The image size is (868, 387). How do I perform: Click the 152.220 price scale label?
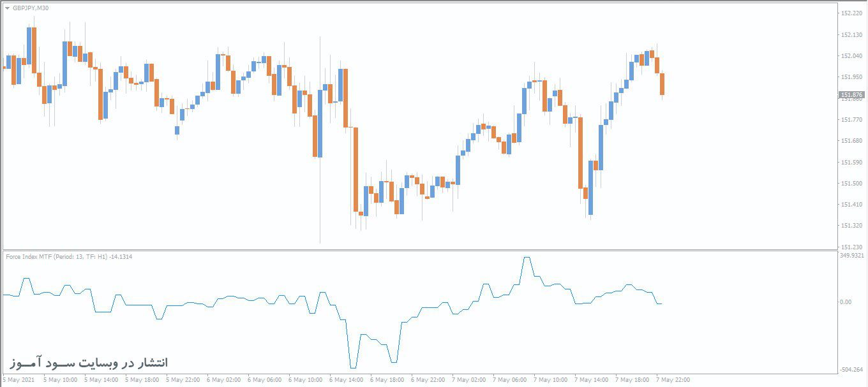tap(851, 13)
